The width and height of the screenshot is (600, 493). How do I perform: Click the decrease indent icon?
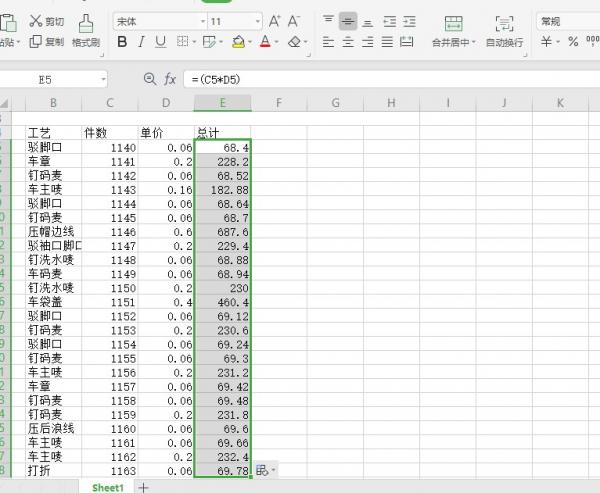[390, 21]
